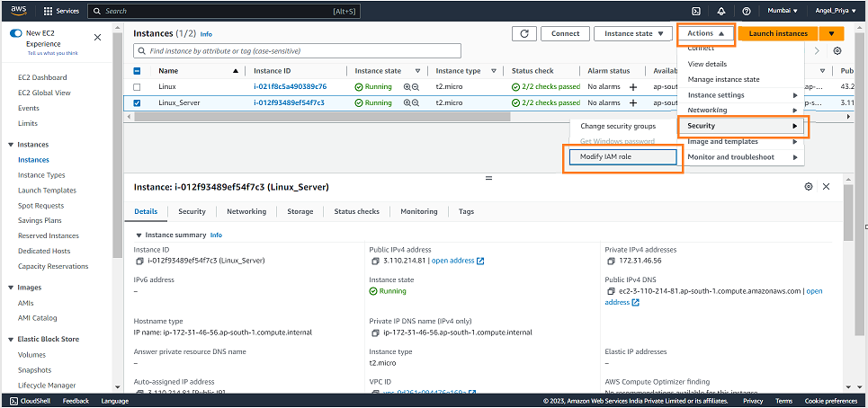Screen dimensions: 868x408
Task: Choose Change security groups
Action: pyautogui.click(x=618, y=126)
